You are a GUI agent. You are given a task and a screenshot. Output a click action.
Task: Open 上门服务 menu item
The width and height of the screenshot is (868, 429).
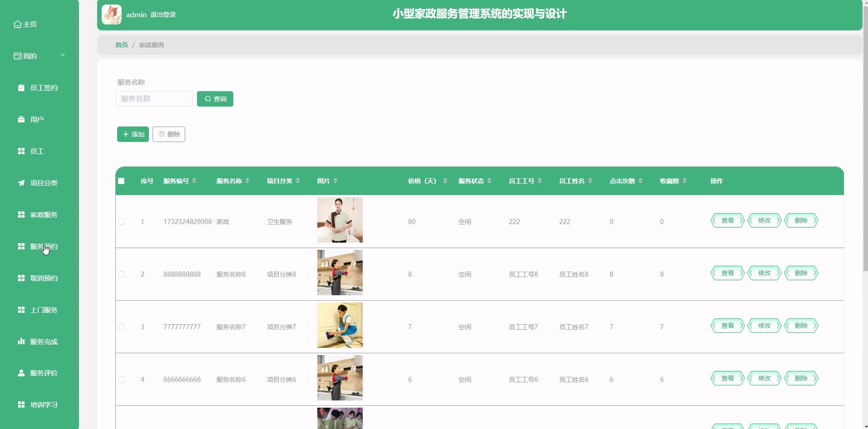tap(44, 310)
